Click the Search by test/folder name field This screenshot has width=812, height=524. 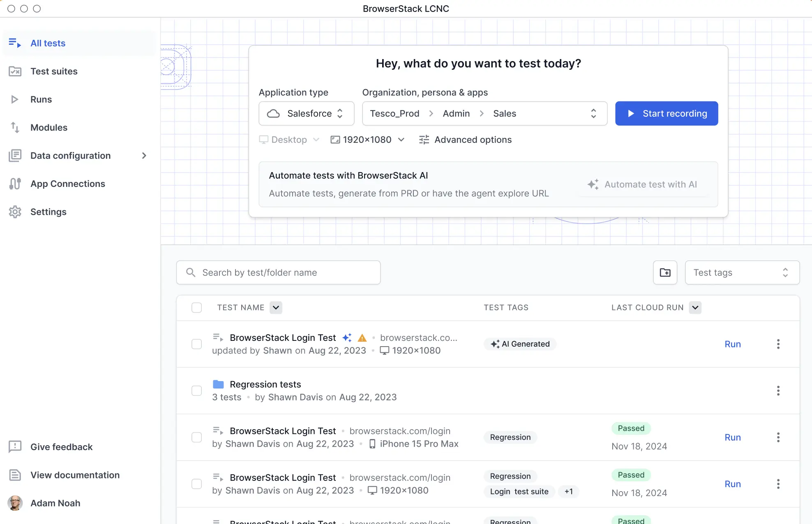point(278,273)
